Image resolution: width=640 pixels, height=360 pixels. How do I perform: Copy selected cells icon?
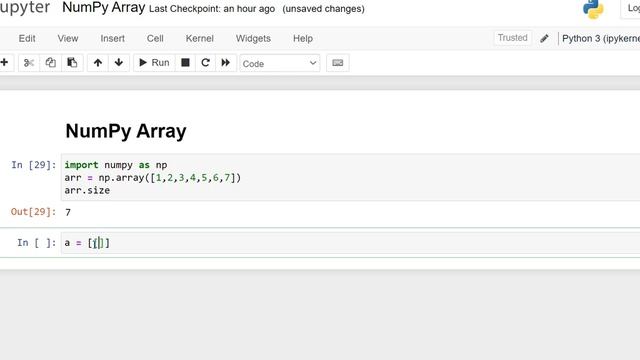point(50,62)
